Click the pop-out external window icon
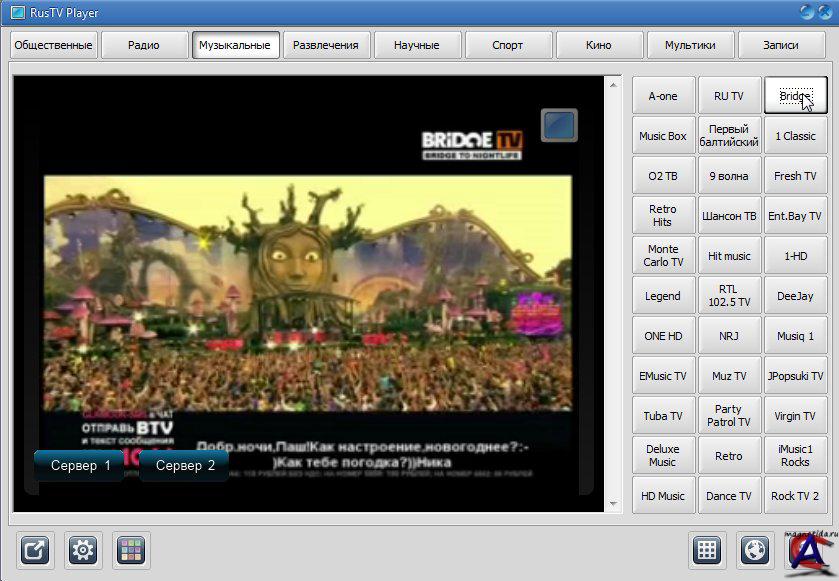 pyautogui.click(x=35, y=550)
